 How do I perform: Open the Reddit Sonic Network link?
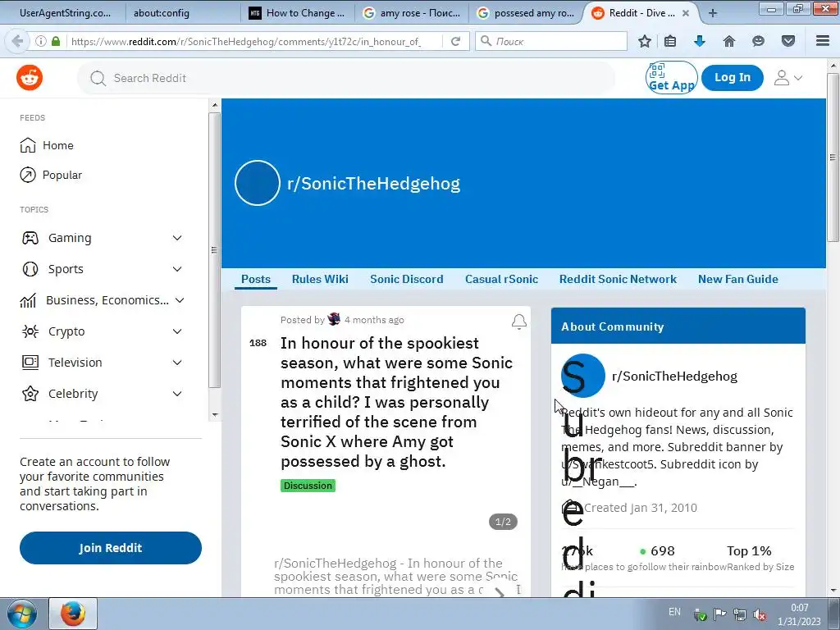point(618,279)
